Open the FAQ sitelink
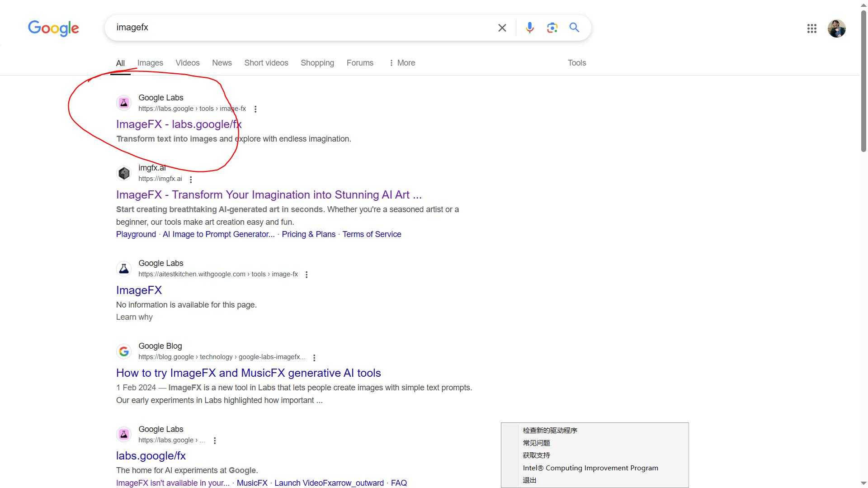Screen dimensions: 868x488 pos(399,483)
